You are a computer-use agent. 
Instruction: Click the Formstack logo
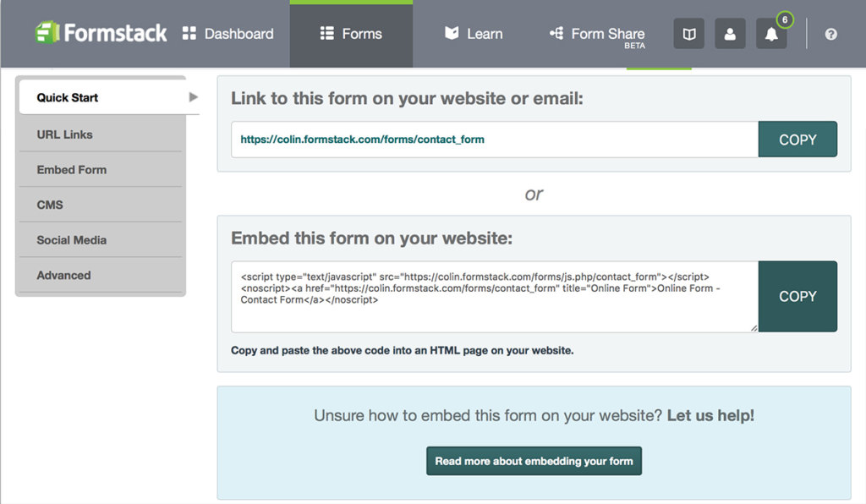coord(101,34)
